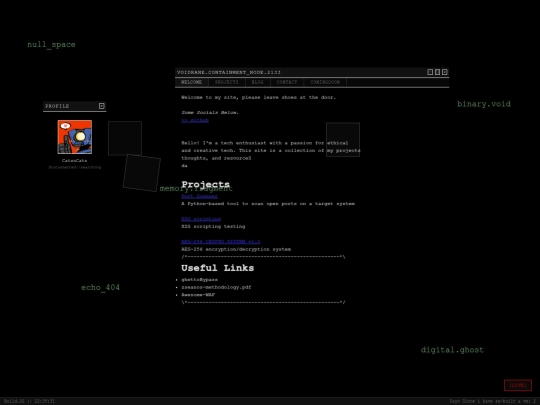
Task: Open the BLOG tab
Action: 258,82
